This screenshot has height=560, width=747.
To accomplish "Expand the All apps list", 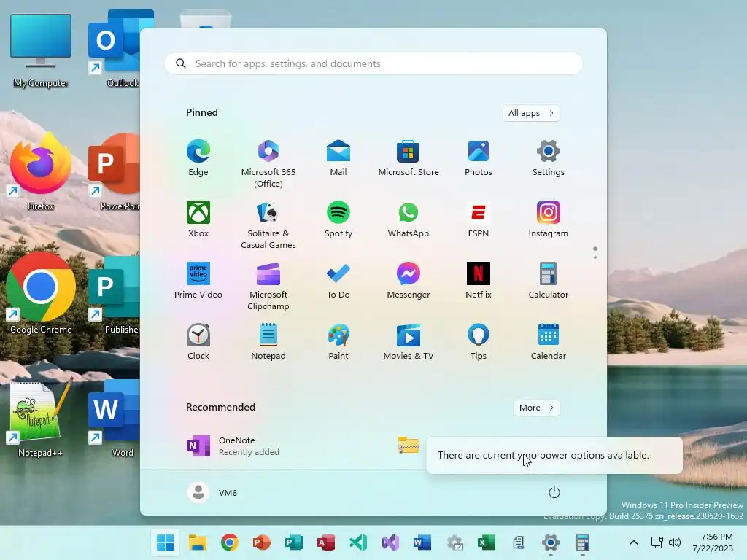I will click(531, 113).
